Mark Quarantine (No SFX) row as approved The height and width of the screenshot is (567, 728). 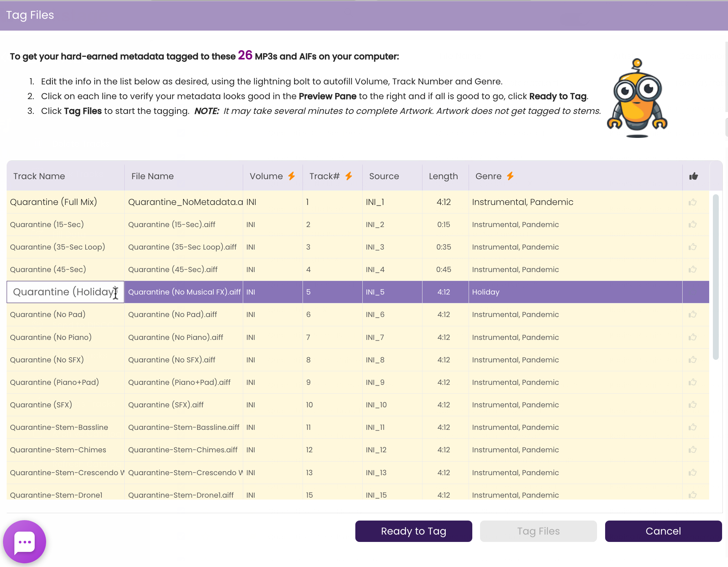(693, 360)
